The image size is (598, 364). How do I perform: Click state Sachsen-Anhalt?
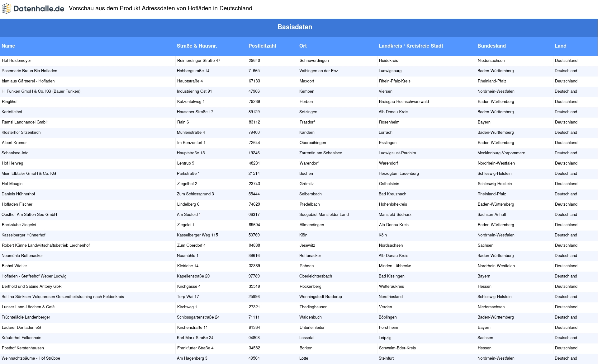(491, 215)
